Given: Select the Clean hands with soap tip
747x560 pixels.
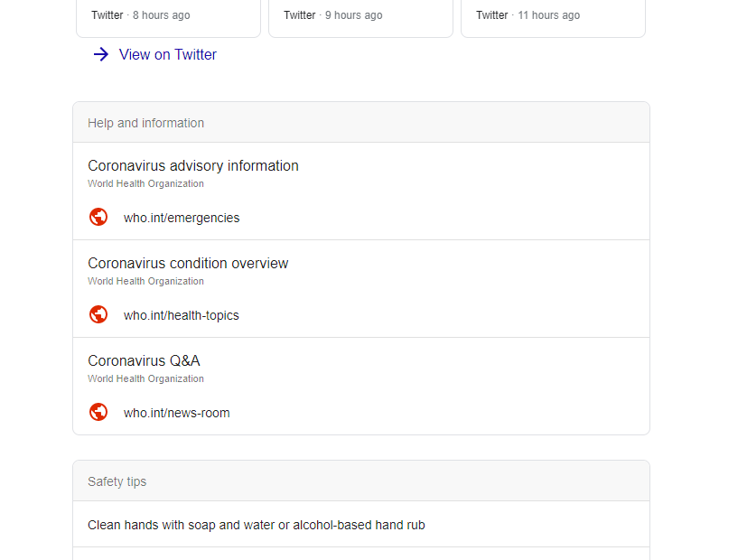Looking at the screenshot, I should pos(257,525).
